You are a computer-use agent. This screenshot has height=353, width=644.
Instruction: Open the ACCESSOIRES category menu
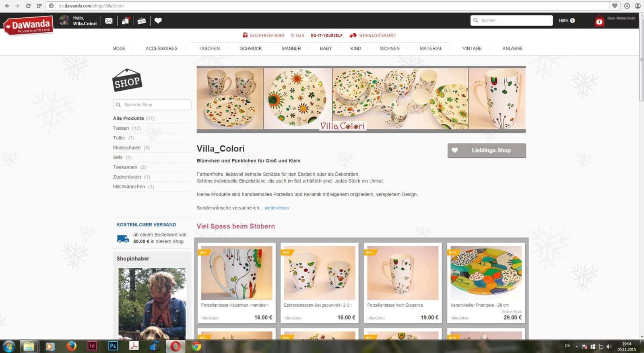[x=161, y=48]
